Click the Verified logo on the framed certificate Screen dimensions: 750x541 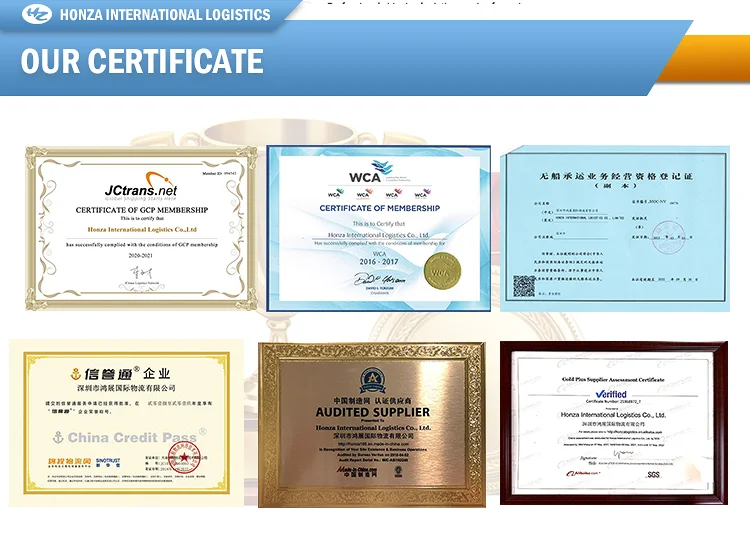pyautogui.click(x=611, y=394)
